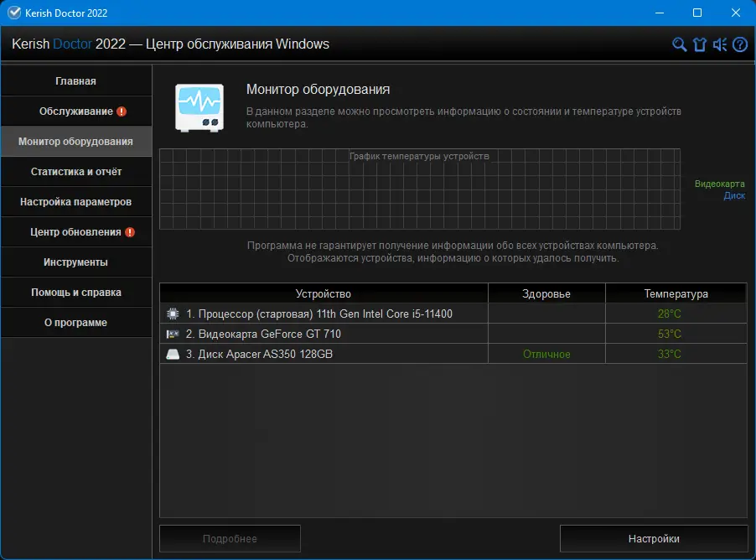Select row Видеокарта GeForce GT 710

tap(453, 334)
